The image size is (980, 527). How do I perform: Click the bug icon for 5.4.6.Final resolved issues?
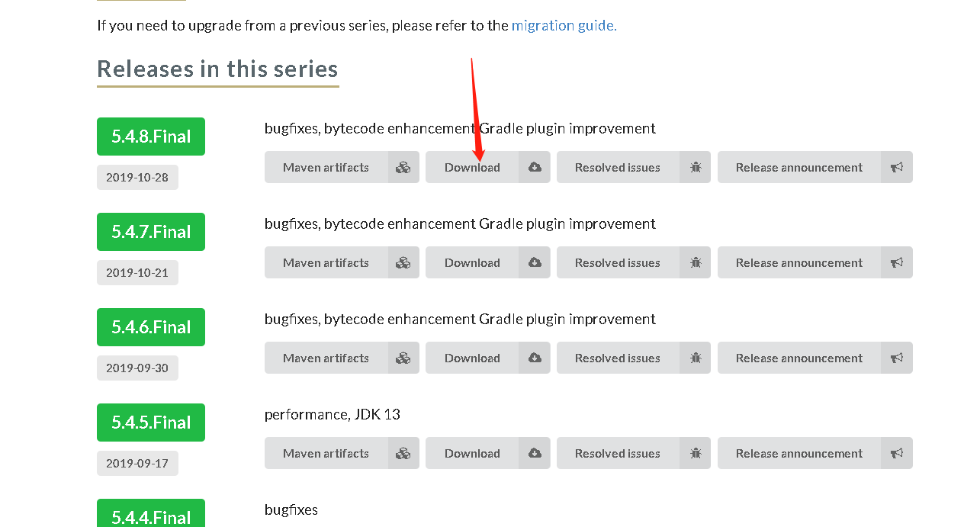coord(695,358)
